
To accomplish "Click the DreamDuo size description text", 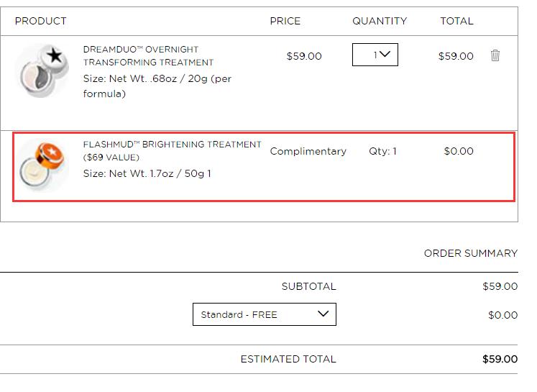I will coord(157,86).
